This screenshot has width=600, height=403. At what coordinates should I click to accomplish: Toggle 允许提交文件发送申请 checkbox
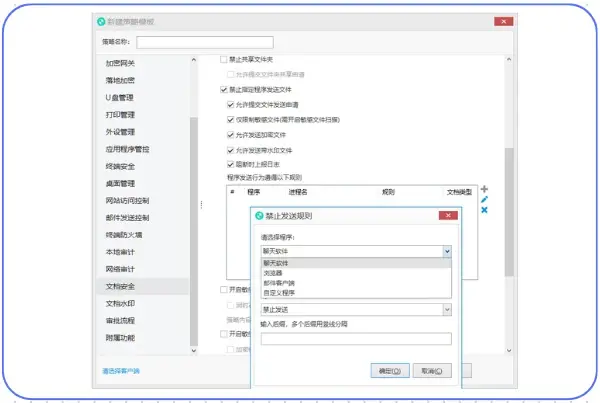(x=230, y=104)
